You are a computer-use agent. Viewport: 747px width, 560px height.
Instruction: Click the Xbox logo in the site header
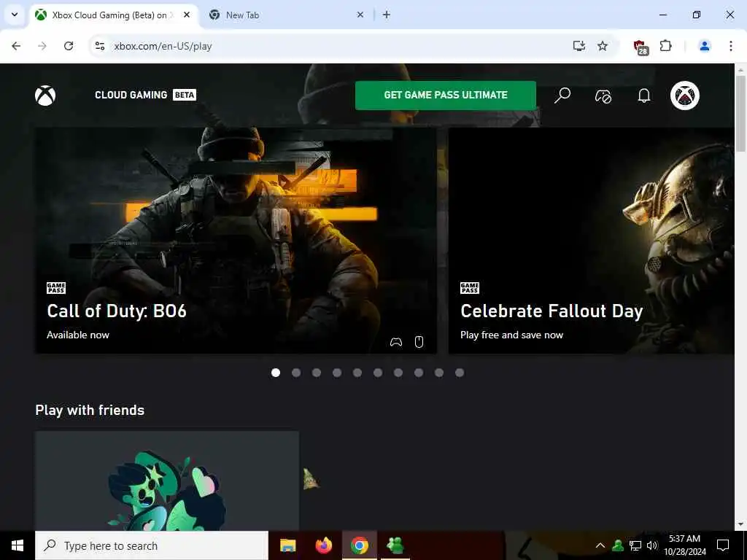click(45, 96)
